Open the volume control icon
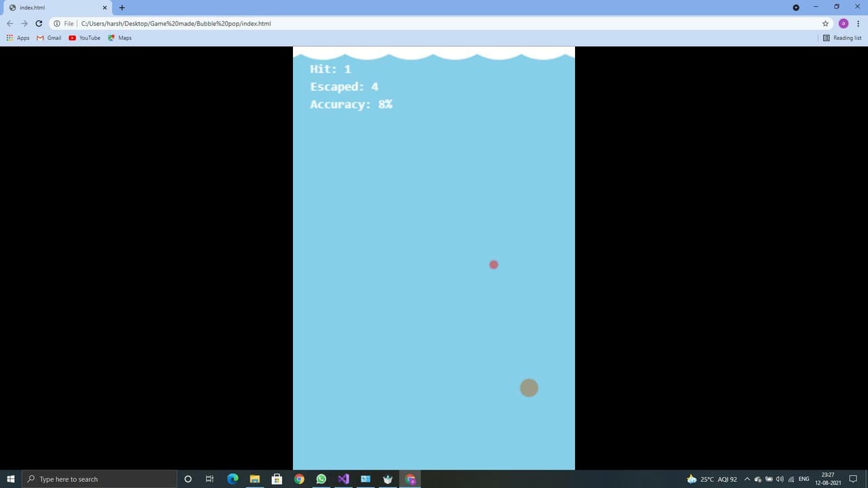 [780, 479]
